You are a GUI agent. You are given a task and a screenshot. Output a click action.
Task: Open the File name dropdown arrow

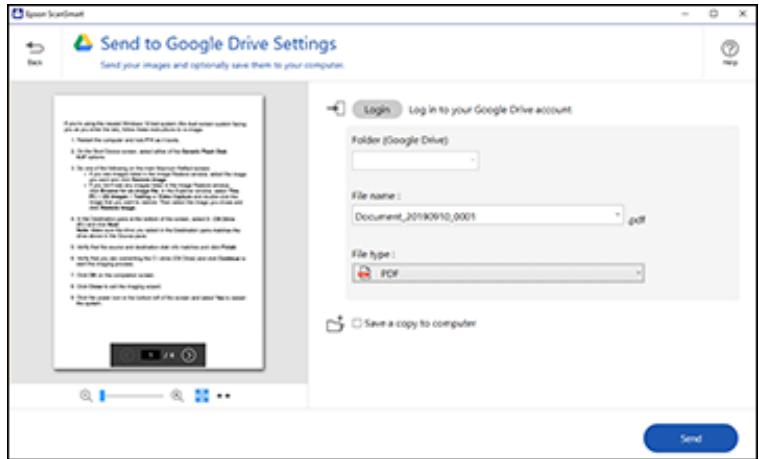click(x=617, y=214)
